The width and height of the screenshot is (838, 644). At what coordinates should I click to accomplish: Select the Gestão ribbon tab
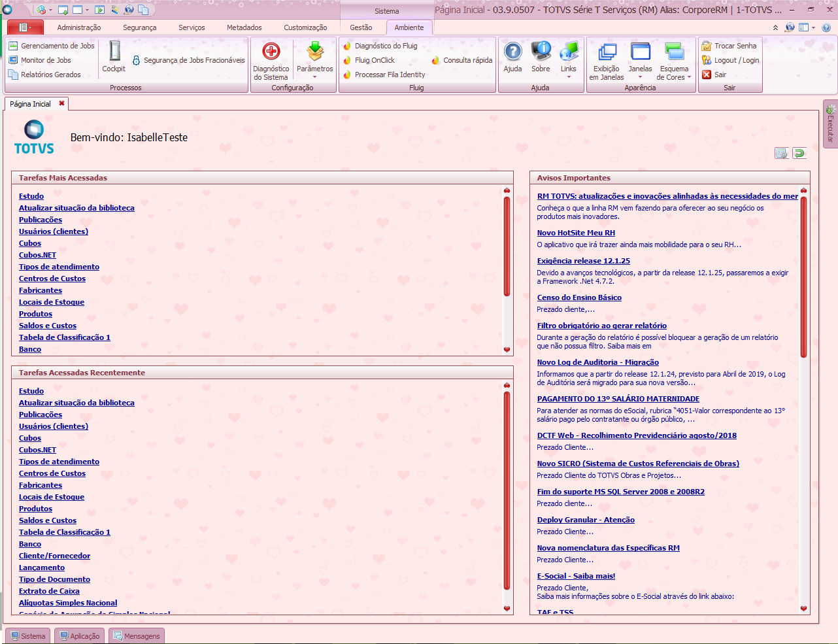tap(361, 27)
